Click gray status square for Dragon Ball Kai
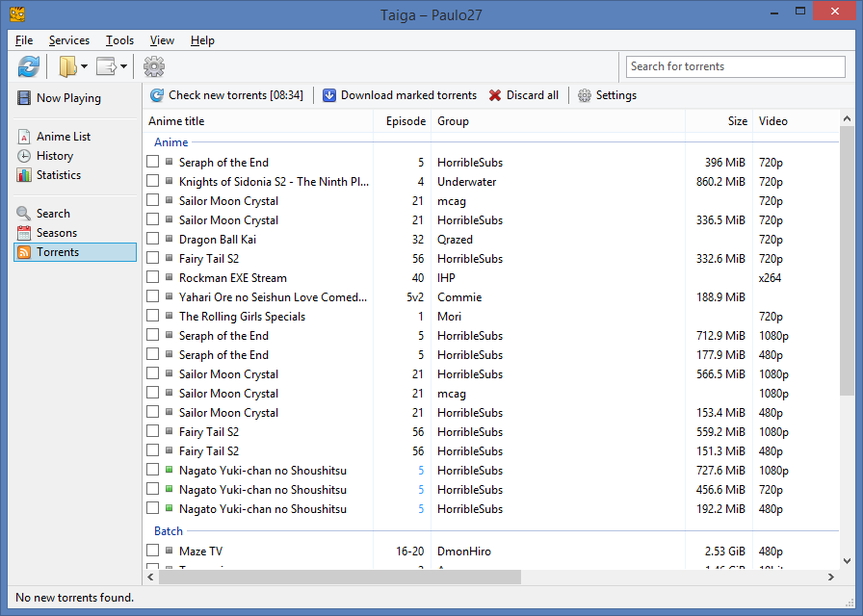863x616 pixels. [169, 239]
